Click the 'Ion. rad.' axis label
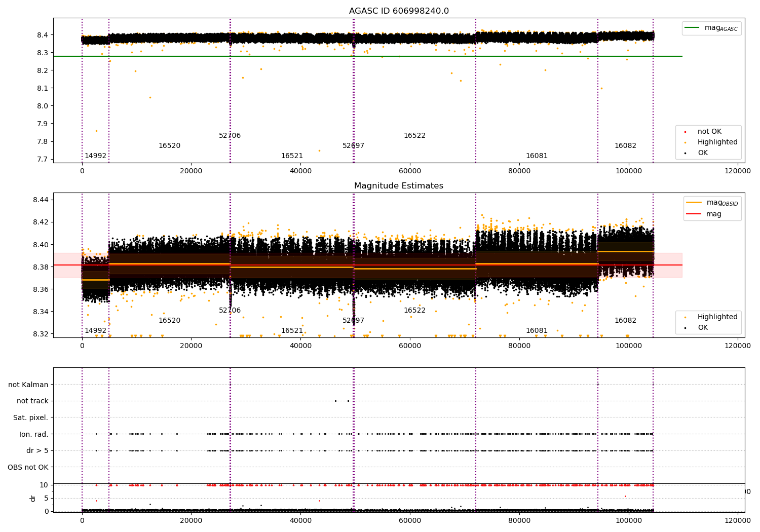 34,434
